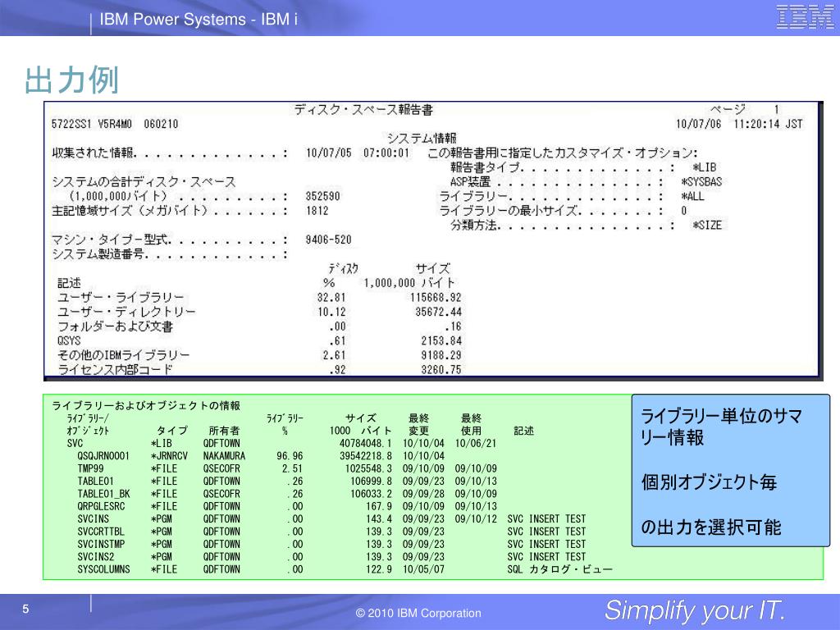Select the size value '3260.75'
The image size is (840, 630).
point(441,370)
